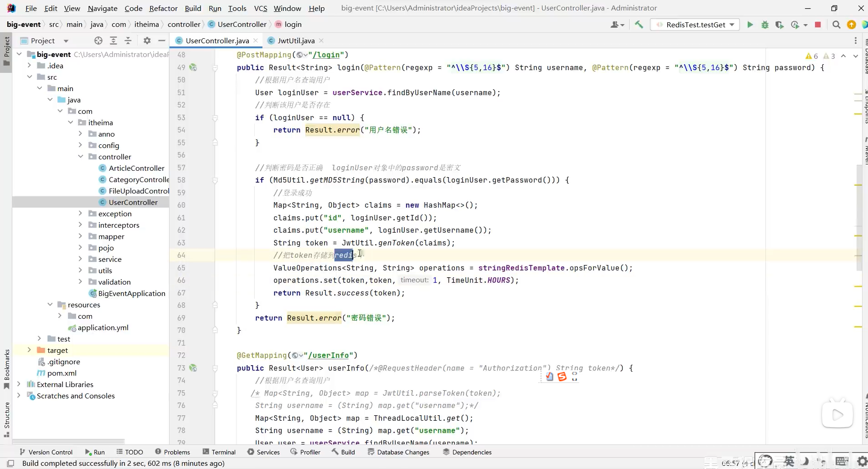Viewport: 868px width, 469px height.
Task: Run test via gutter icon at line 49
Action: (194, 67)
